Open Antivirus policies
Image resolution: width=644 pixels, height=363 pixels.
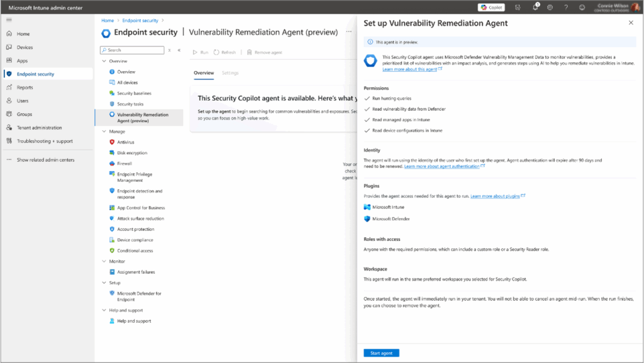126,142
